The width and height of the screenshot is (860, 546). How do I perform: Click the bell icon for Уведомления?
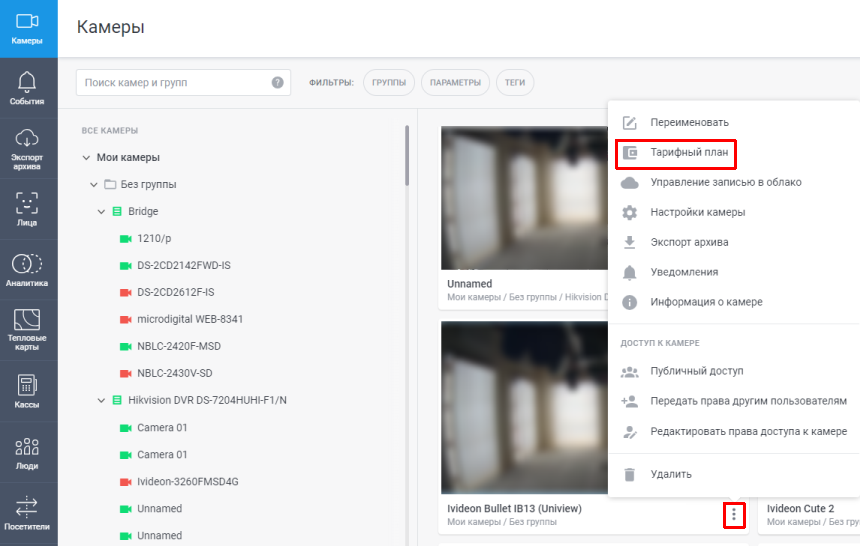[x=630, y=272]
